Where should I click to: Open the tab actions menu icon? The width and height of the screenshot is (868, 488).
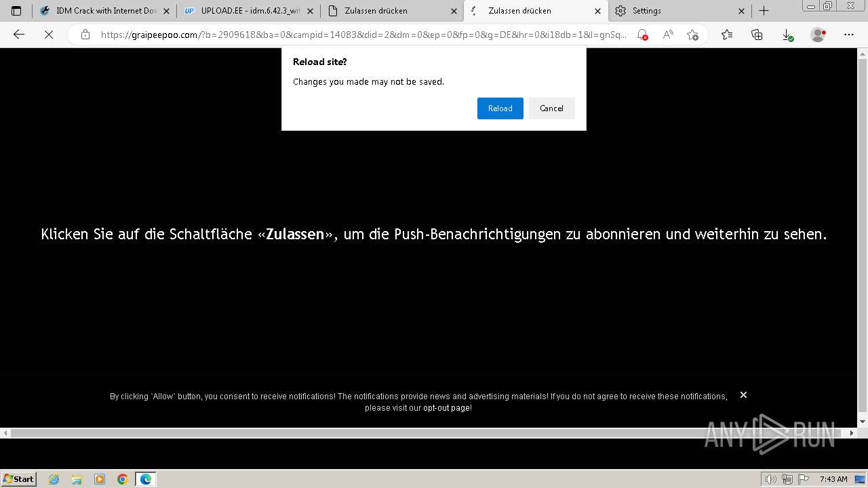point(16,11)
